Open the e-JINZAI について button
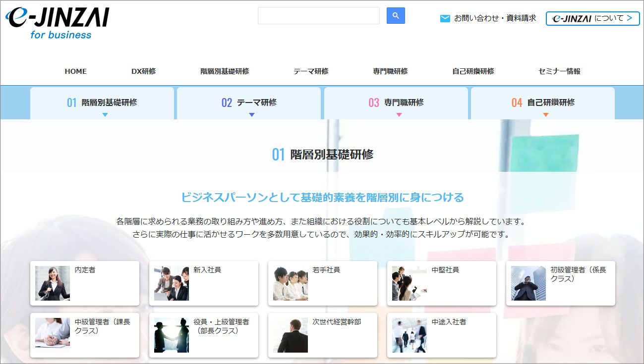Viewport: 644px width, 364px height. coord(592,18)
